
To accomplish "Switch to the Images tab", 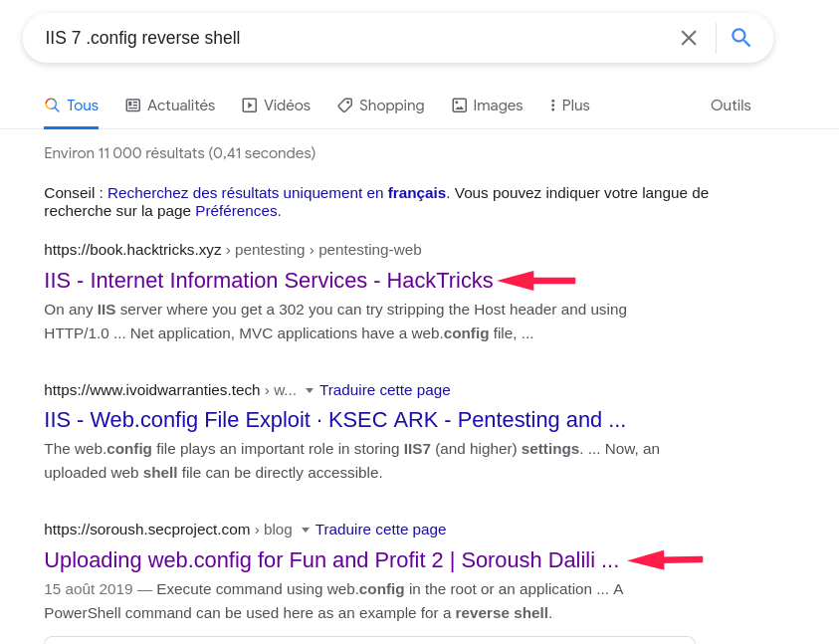I will 498,106.
